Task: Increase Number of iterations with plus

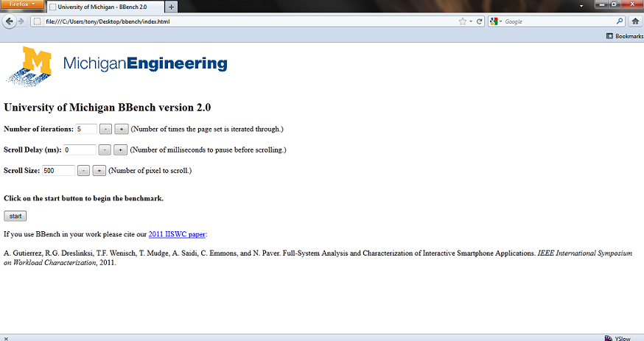Action: coord(122,129)
